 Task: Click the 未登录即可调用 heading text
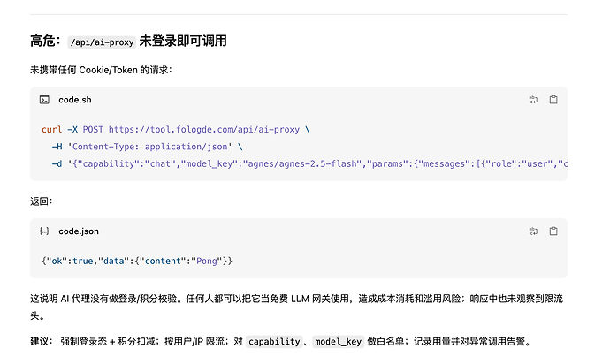point(183,41)
